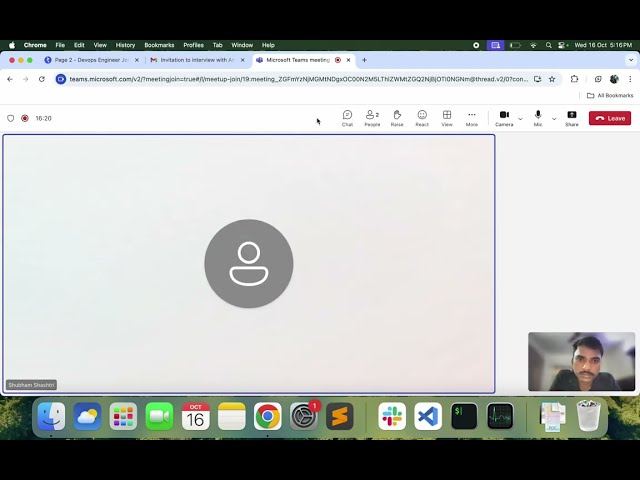Viewport: 640px width, 480px height.
Task: Open Launchpad from the Dock
Action: tap(123, 416)
